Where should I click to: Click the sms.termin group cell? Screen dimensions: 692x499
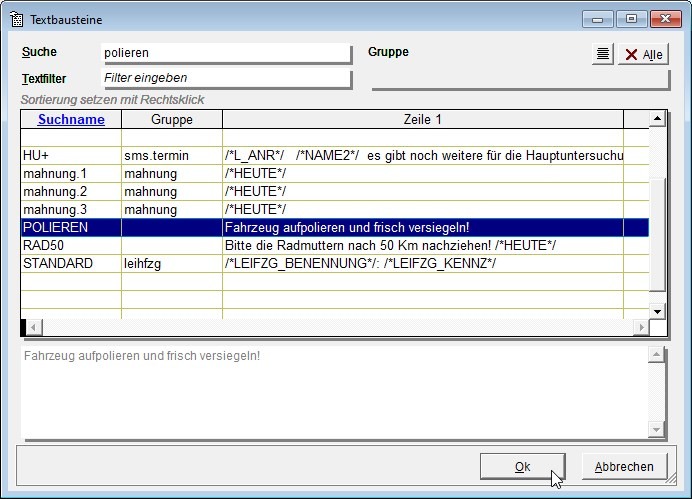tap(172, 155)
